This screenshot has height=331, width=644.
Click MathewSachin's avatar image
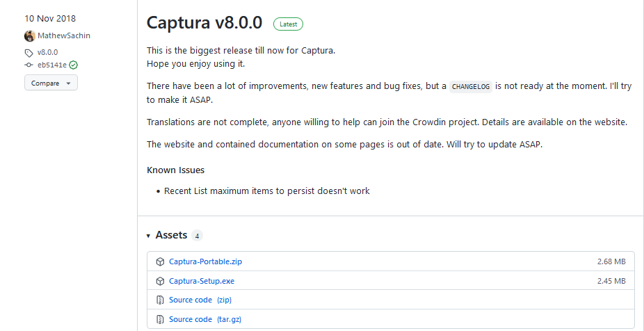click(x=30, y=35)
